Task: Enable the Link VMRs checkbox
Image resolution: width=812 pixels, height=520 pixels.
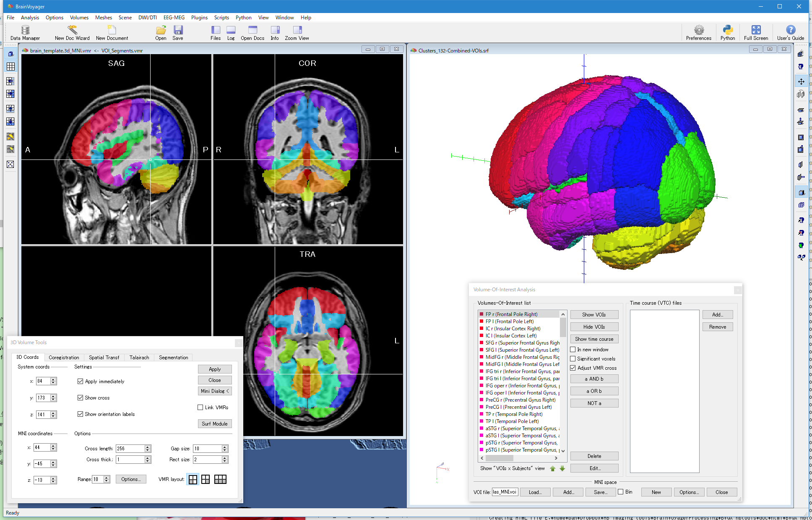Action: click(x=200, y=408)
